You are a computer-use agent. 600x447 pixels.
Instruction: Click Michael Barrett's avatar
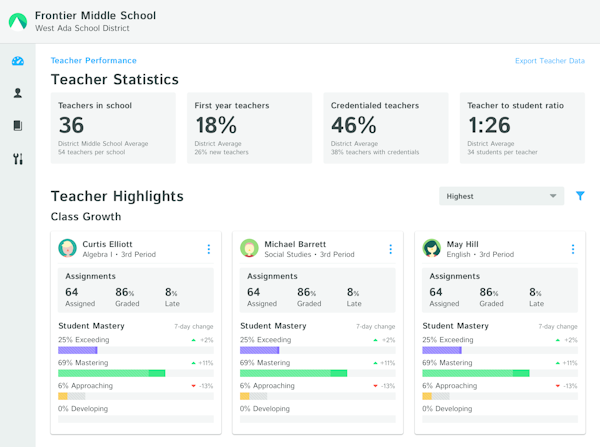coord(250,249)
